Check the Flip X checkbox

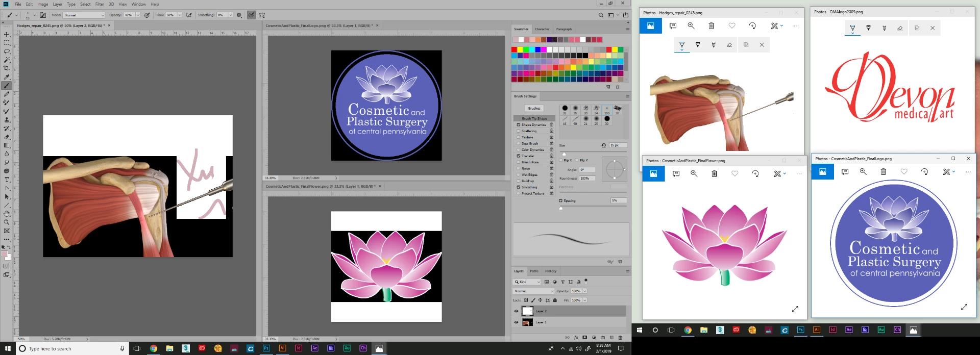[x=561, y=160]
